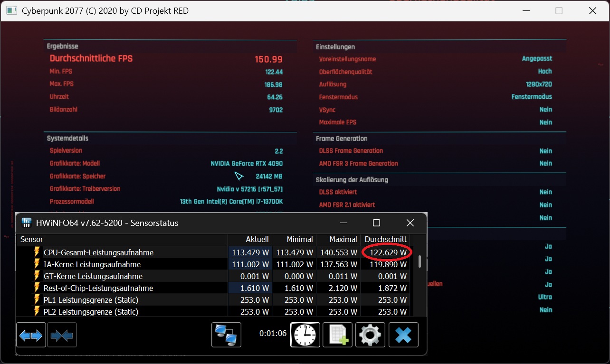Maximize the HWiNFO64 Sensorstatus window
This screenshot has height=364, width=610.
click(376, 223)
